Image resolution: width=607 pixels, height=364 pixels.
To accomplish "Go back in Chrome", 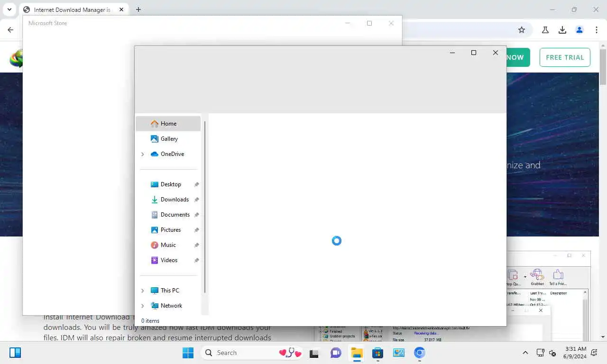I will coord(10,30).
